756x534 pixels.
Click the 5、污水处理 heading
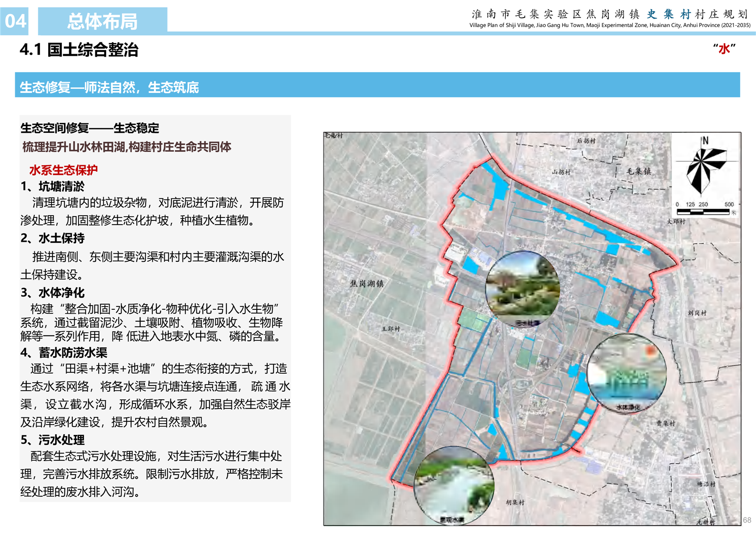point(52,440)
